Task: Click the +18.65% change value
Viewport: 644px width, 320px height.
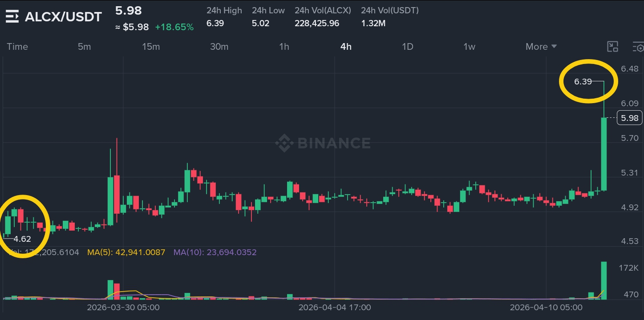Action: (x=174, y=27)
